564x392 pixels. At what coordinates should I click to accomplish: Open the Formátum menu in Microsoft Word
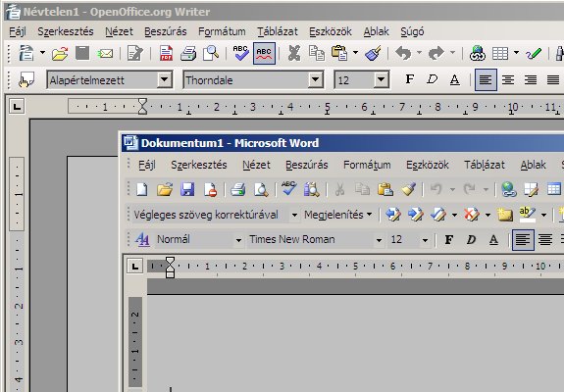click(367, 165)
